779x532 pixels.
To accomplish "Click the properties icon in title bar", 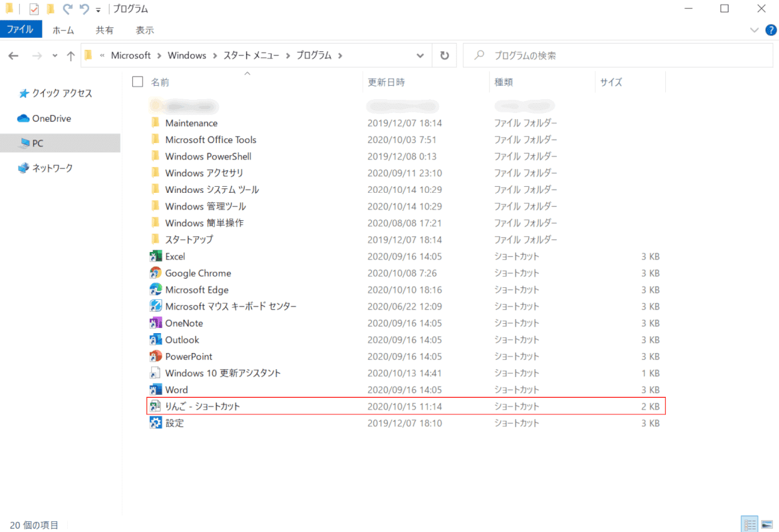I will tap(34, 9).
